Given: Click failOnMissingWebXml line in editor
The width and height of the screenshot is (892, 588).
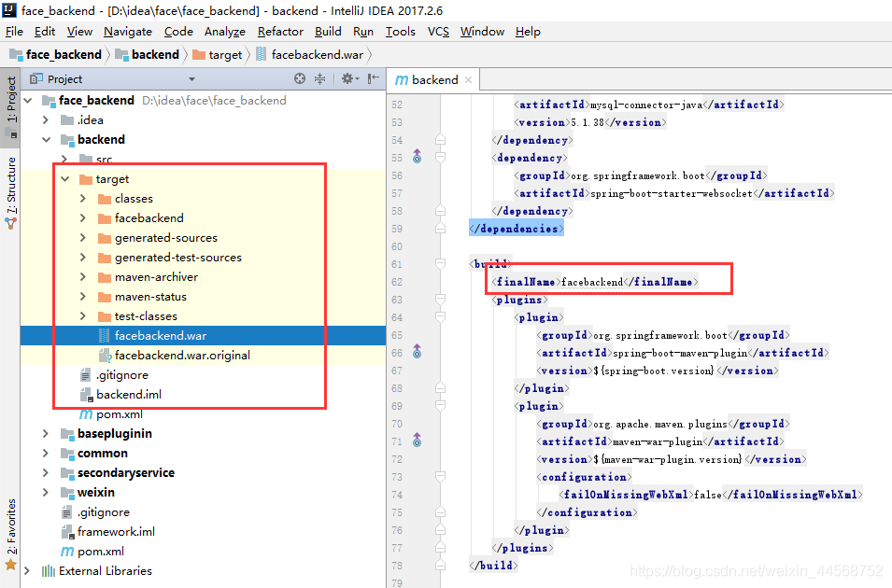Looking at the screenshot, I should pos(711,495).
